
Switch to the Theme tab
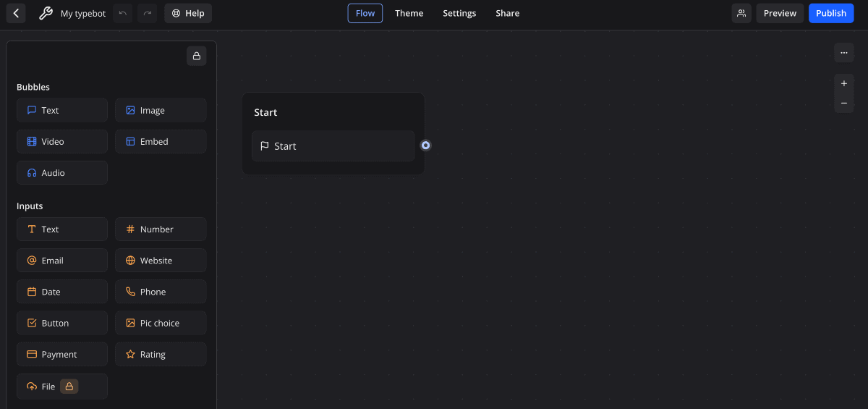coord(409,13)
